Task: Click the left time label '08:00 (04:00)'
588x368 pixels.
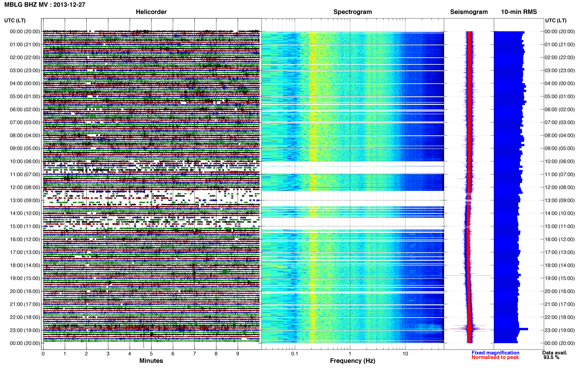Action: (x=25, y=135)
